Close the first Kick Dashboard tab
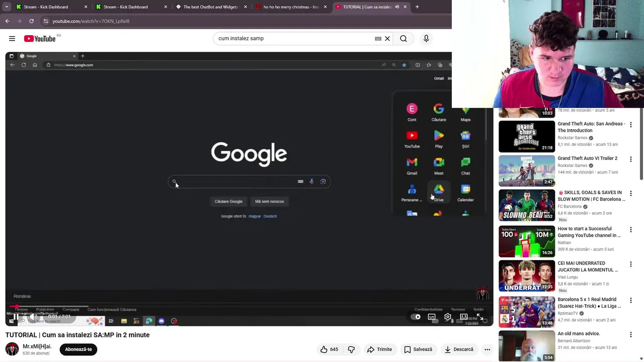 click(x=86, y=7)
